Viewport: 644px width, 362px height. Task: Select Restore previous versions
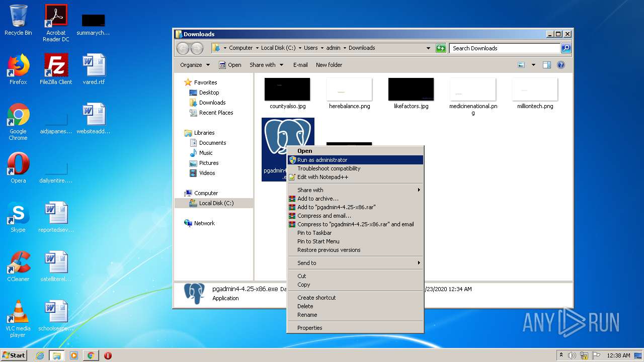click(355, 250)
